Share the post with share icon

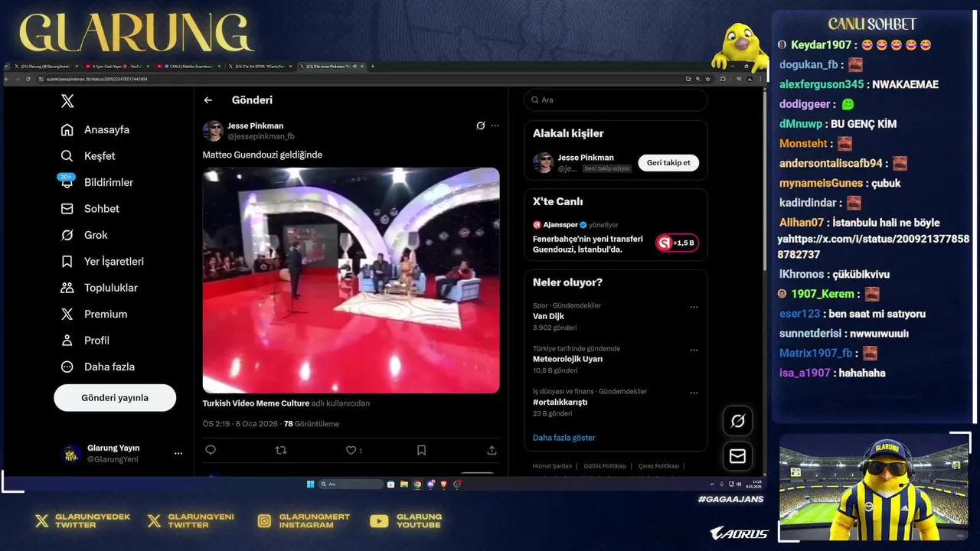[492, 451]
